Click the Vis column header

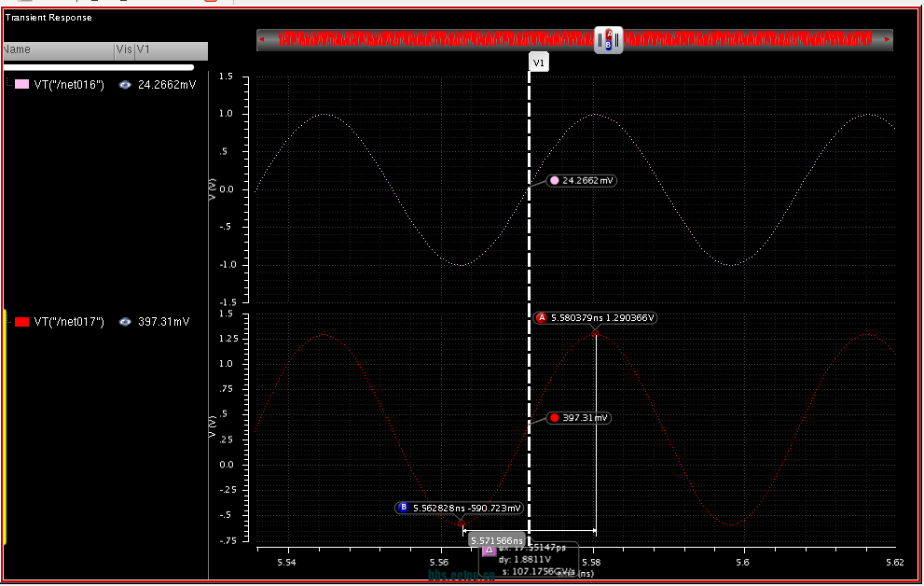pos(124,50)
